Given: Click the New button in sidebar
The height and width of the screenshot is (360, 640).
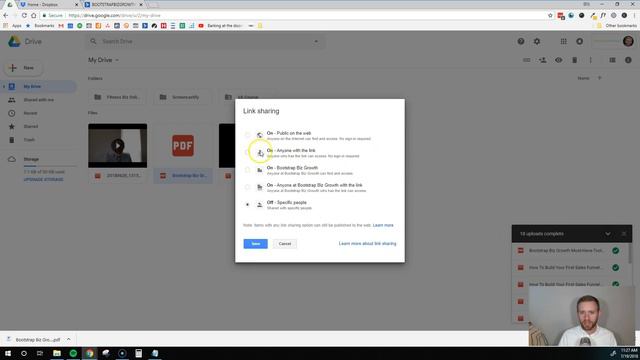Looking at the screenshot, I should point(23,68).
